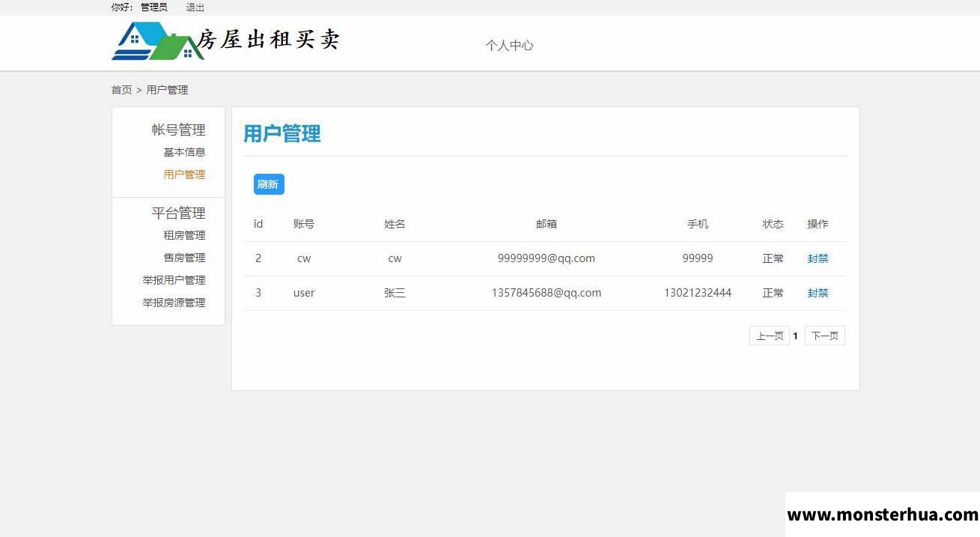The height and width of the screenshot is (537, 980).
Task: Go to next page 下一页
Action: point(825,336)
